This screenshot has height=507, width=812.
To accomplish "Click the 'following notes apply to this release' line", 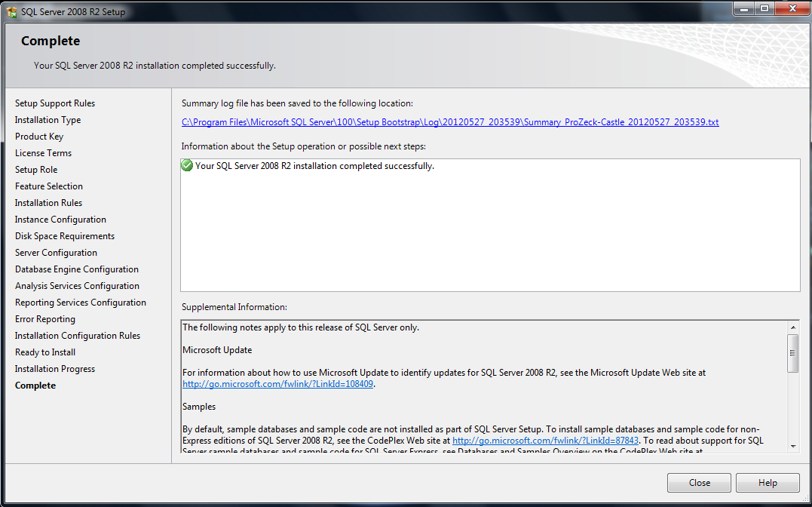I will (301, 327).
